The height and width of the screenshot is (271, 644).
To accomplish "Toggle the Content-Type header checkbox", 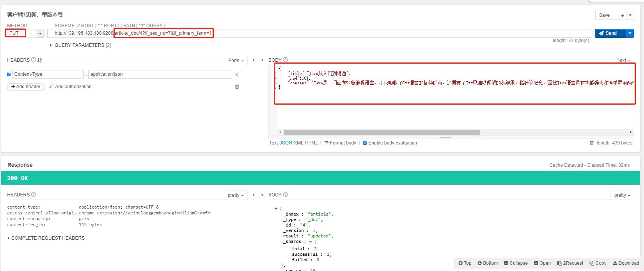I will click(x=9, y=74).
